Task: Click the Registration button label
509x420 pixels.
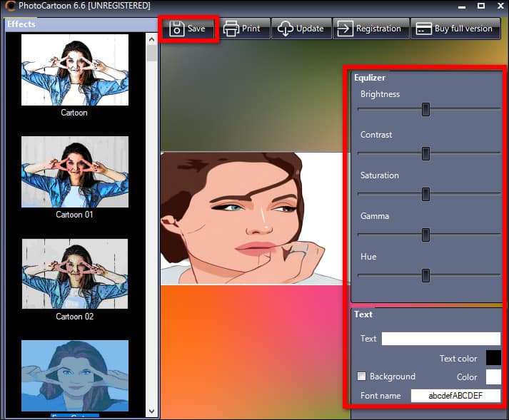Action: pos(378,29)
